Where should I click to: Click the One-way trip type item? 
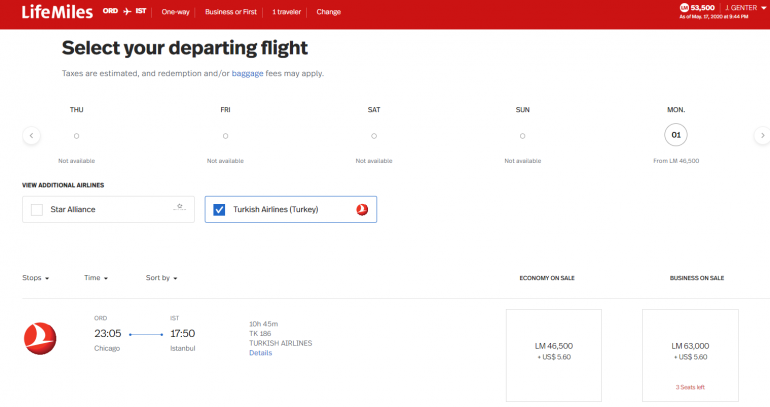pyautogui.click(x=176, y=12)
